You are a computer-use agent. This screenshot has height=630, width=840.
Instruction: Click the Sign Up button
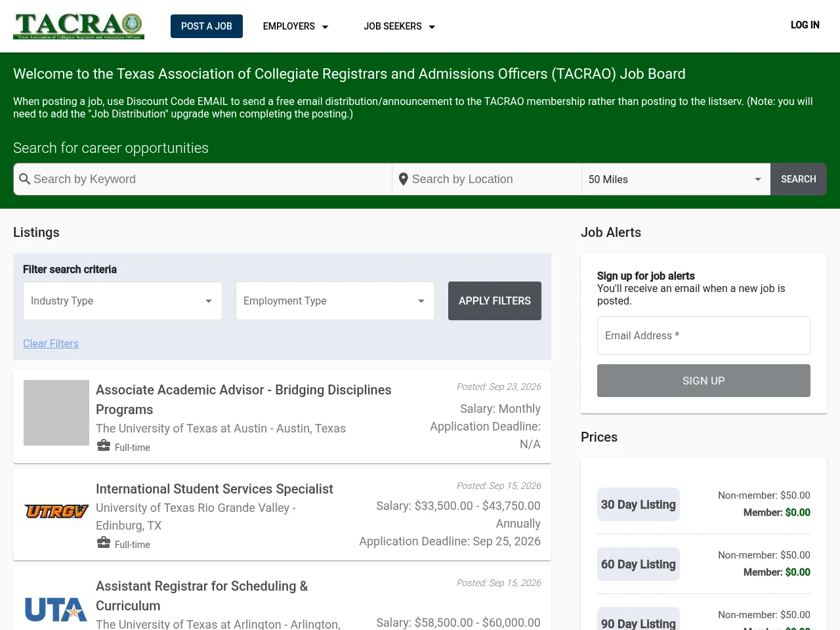tap(703, 381)
